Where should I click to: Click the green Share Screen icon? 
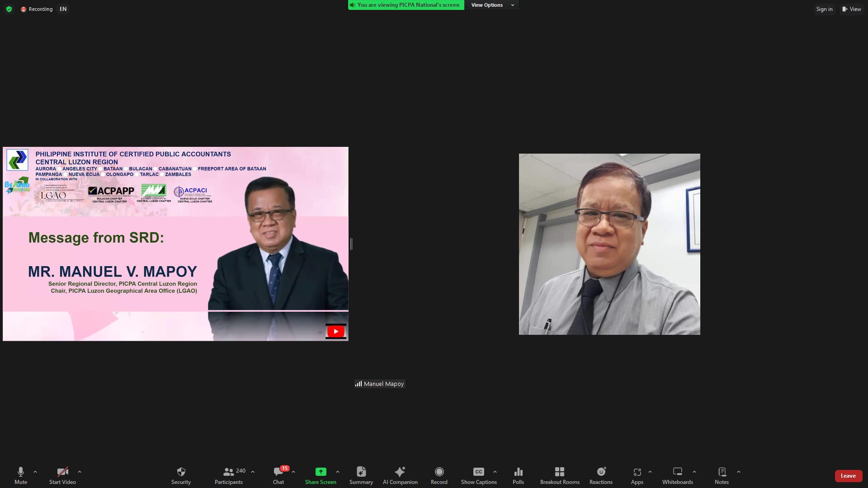tap(321, 472)
